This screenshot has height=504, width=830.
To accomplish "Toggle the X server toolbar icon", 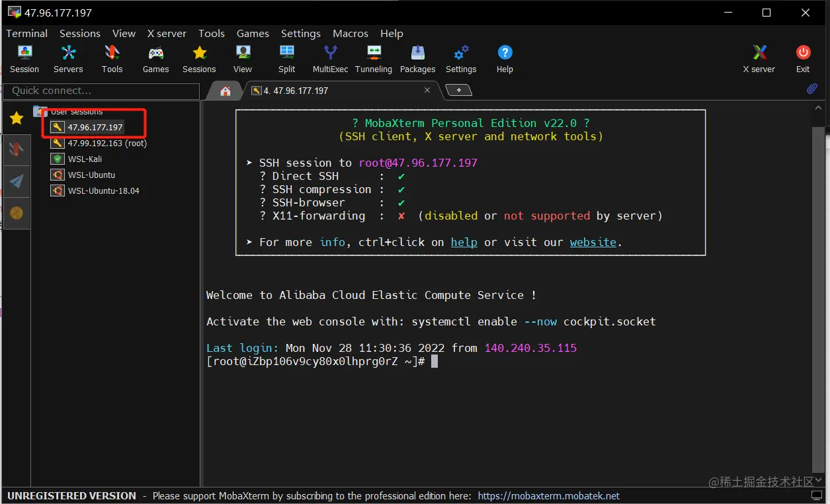I will coord(759,59).
